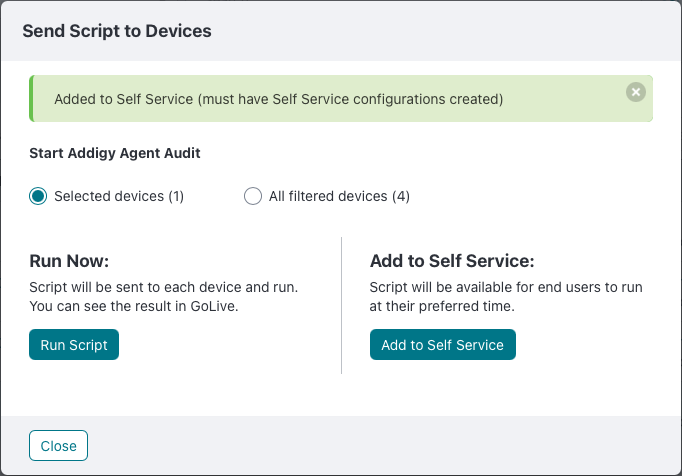Click the 'Run Now:' section heading
This screenshot has height=476, width=682.
coord(69,261)
